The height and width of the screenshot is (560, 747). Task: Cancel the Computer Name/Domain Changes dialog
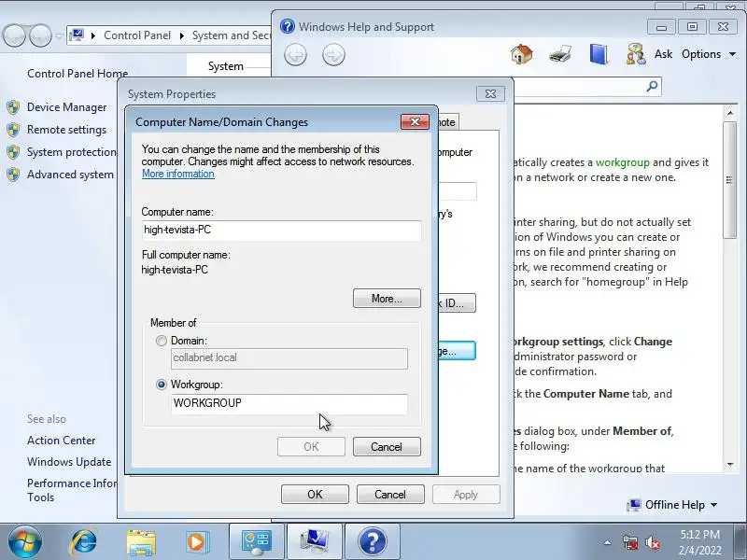[387, 447]
